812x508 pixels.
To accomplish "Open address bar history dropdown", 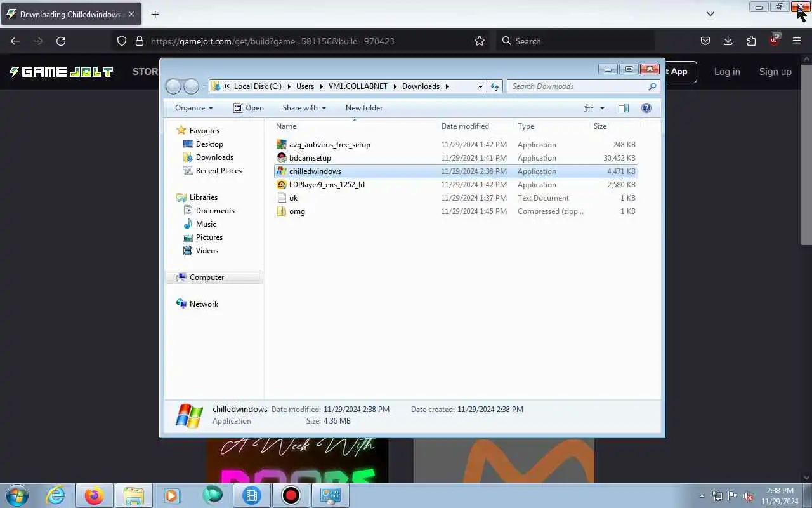I will [x=480, y=86].
